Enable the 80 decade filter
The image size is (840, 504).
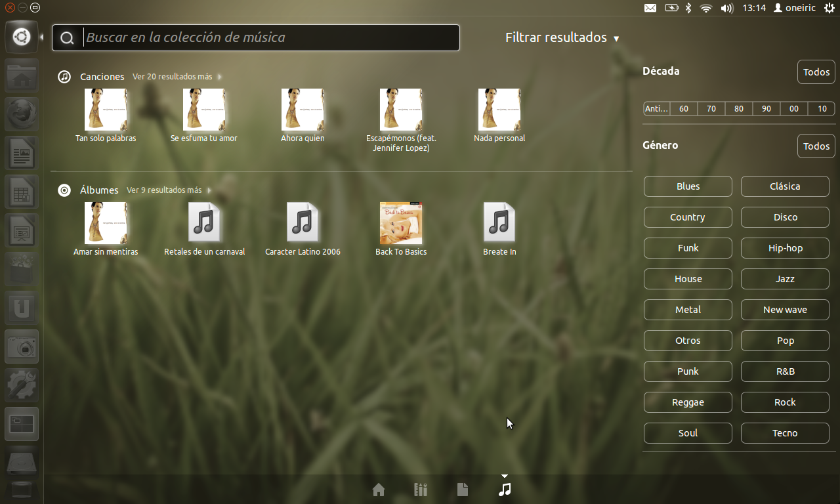coord(739,109)
